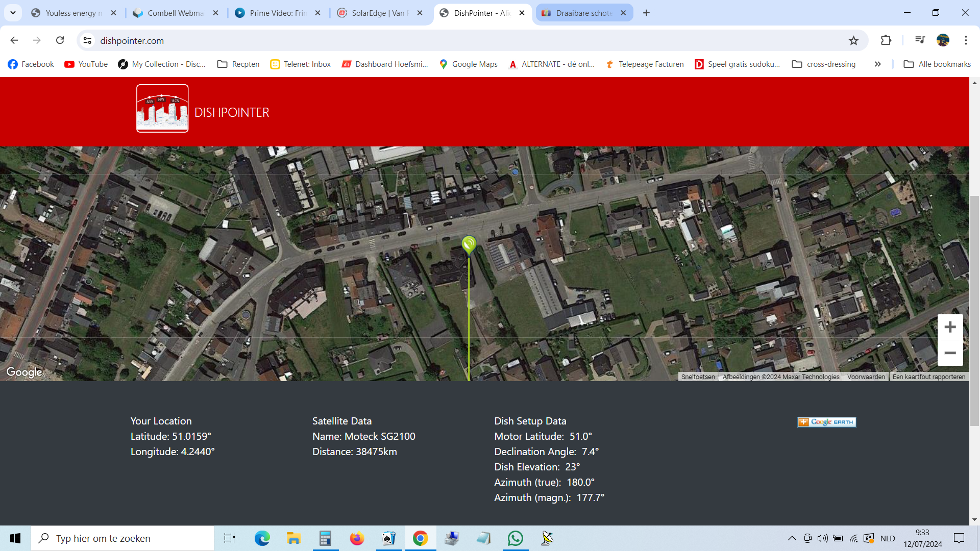Screen dimensions: 980x551
Task: Open the Chrome extensions puzzle icon
Action: 886,40
